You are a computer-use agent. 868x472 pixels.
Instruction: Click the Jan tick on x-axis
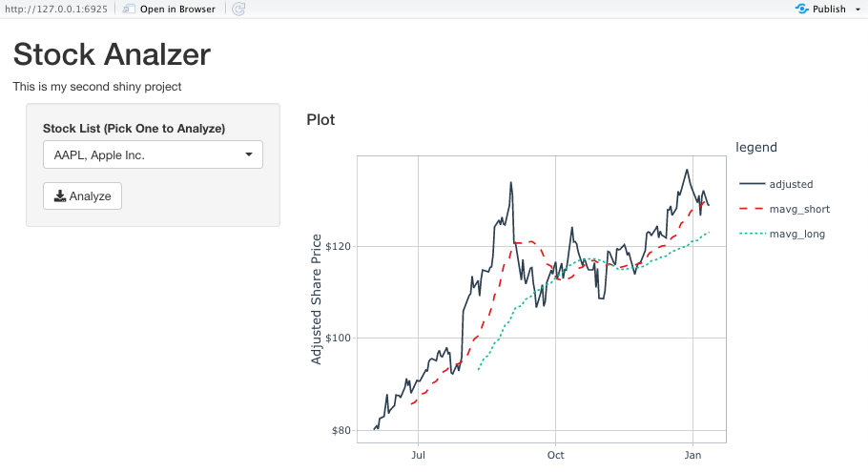click(x=692, y=455)
